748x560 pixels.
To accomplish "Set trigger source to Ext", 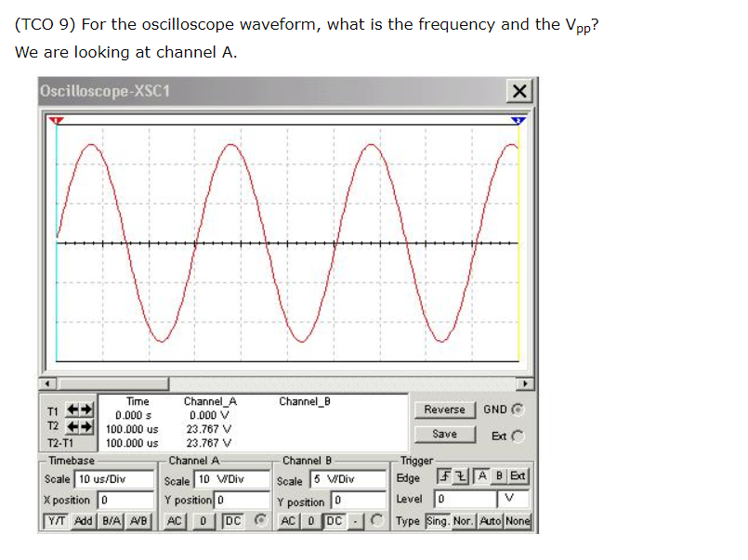I will point(518,475).
